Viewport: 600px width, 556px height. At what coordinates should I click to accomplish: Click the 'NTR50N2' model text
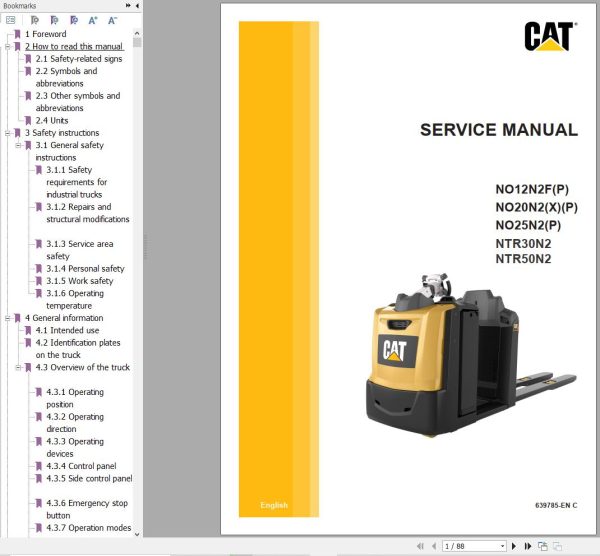(523, 259)
